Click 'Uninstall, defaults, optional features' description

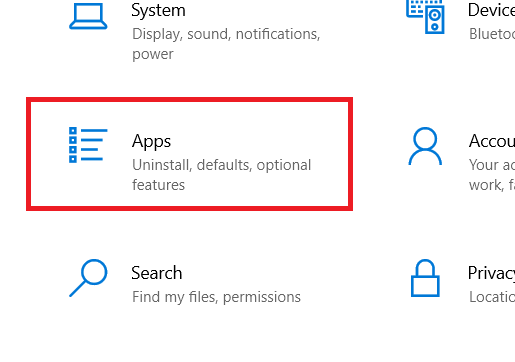click(222, 175)
